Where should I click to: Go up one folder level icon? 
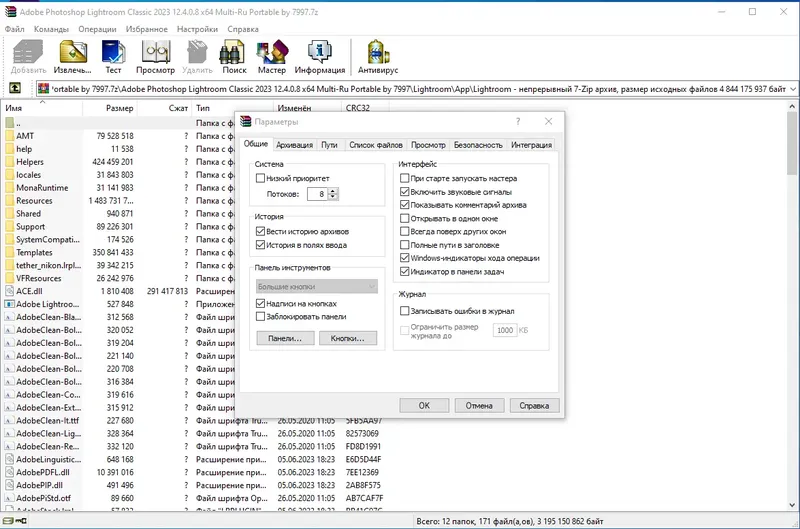[15, 88]
